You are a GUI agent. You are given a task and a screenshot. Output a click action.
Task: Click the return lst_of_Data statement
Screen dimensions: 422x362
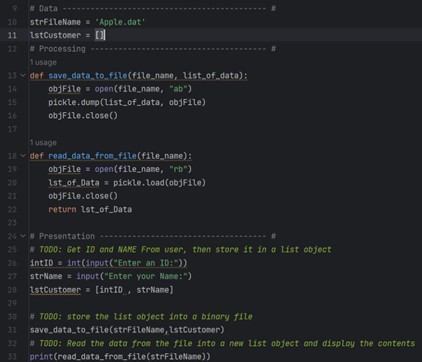(90, 209)
